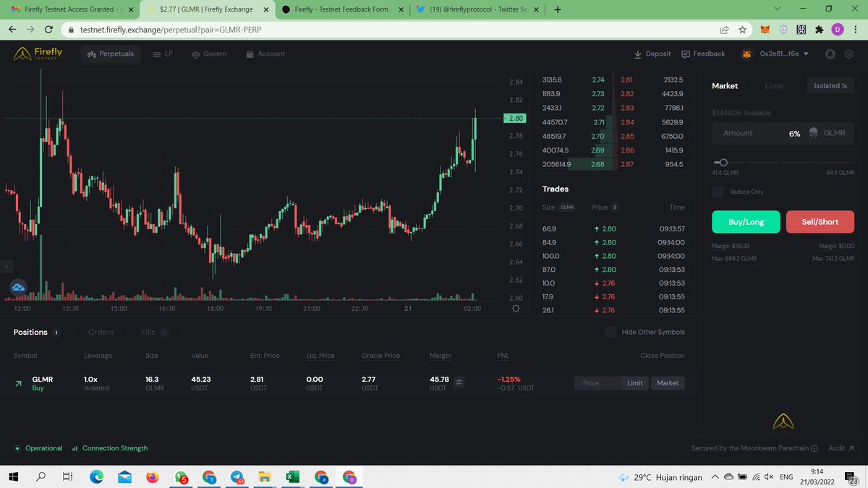
Task: Select Limit for close position
Action: pyautogui.click(x=635, y=383)
